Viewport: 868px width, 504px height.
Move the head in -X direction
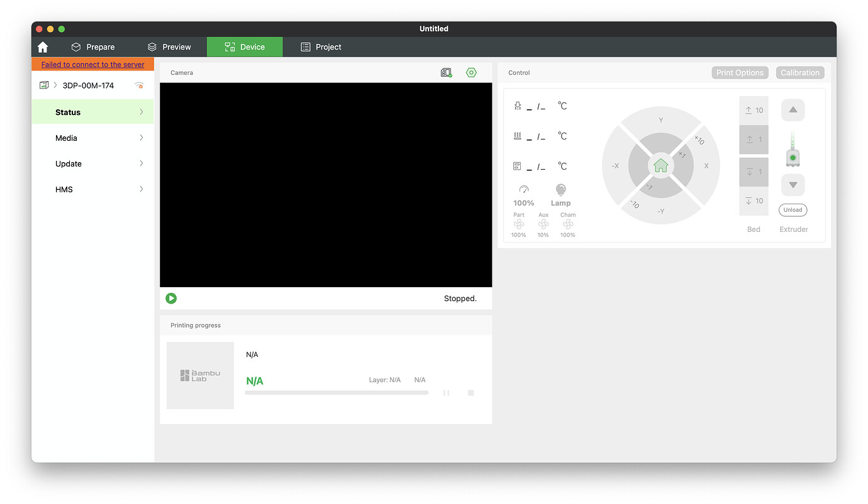click(615, 166)
